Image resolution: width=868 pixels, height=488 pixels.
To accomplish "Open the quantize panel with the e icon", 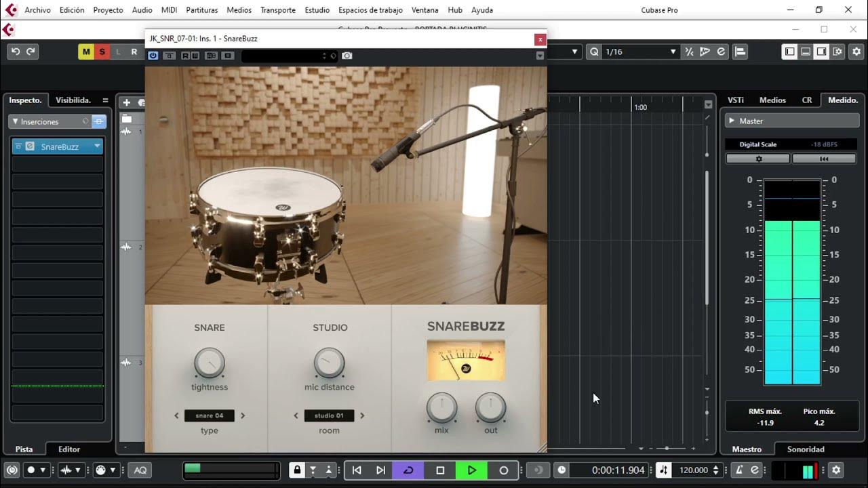I will [x=721, y=52].
